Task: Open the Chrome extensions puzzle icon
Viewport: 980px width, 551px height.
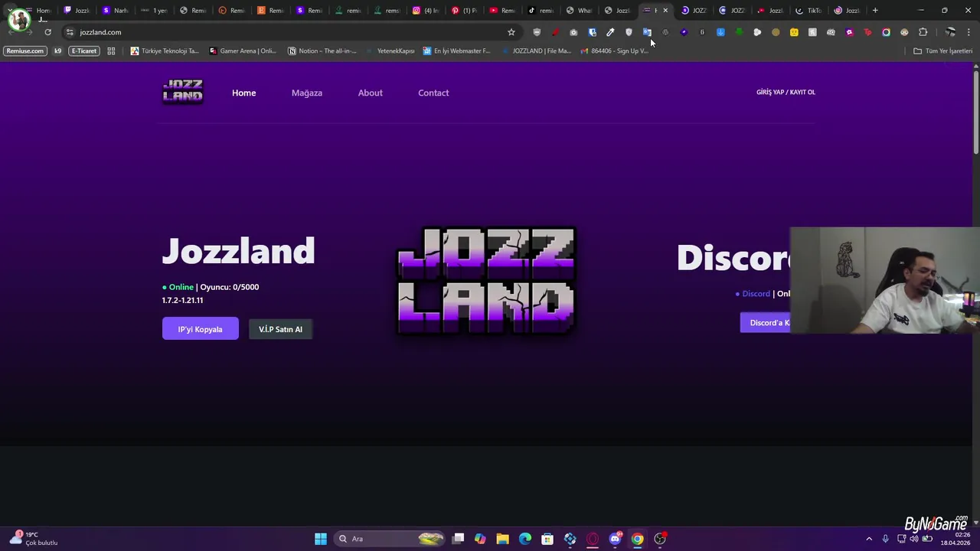Action: click(923, 32)
